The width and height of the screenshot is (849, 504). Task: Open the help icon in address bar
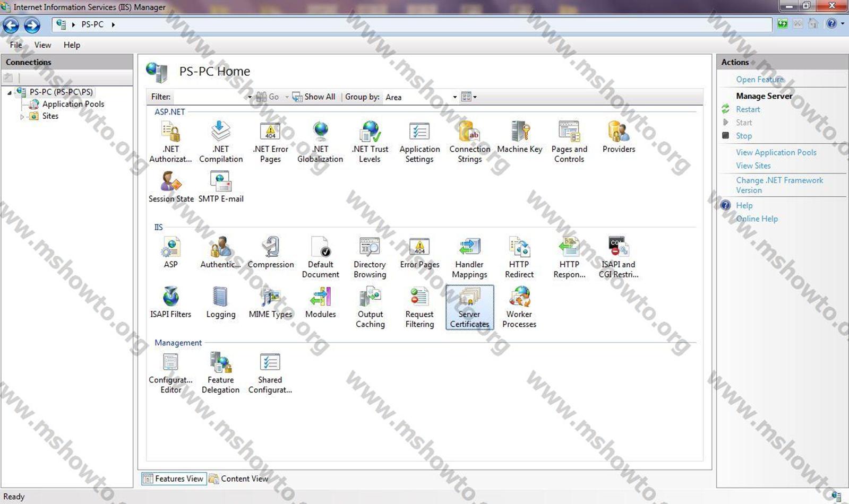(x=831, y=23)
